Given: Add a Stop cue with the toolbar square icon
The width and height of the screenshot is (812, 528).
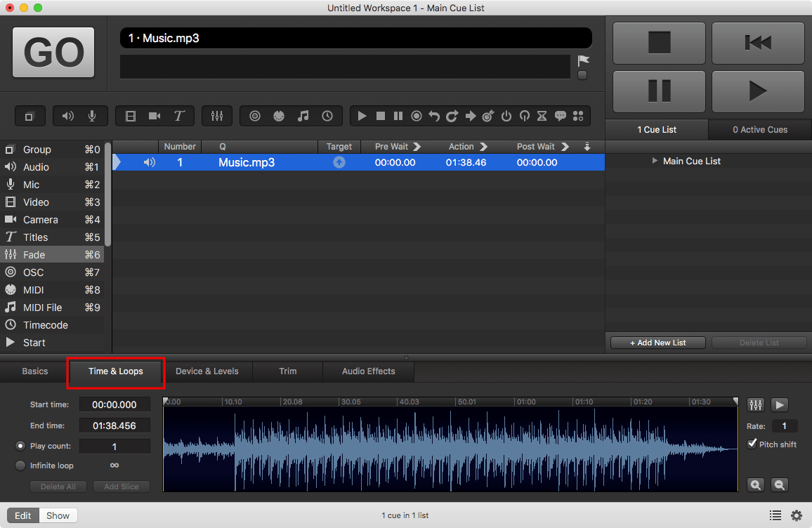Looking at the screenshot, I should 381,116.
